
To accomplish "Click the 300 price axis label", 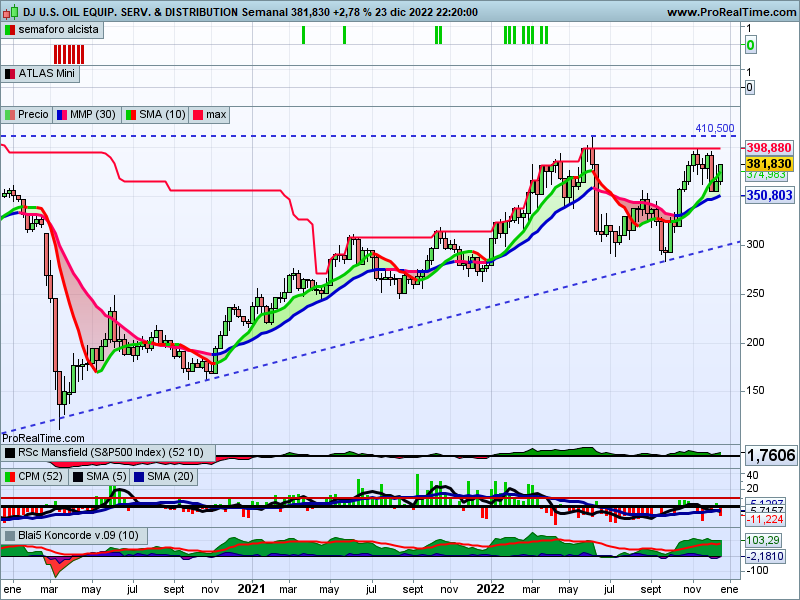I will (x=755, y=244).
